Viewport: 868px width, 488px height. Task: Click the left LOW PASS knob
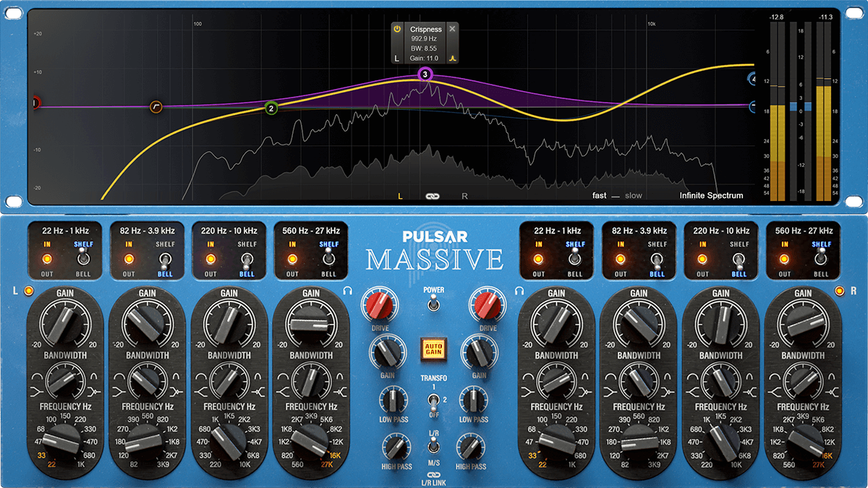click(x=392, y=399)
